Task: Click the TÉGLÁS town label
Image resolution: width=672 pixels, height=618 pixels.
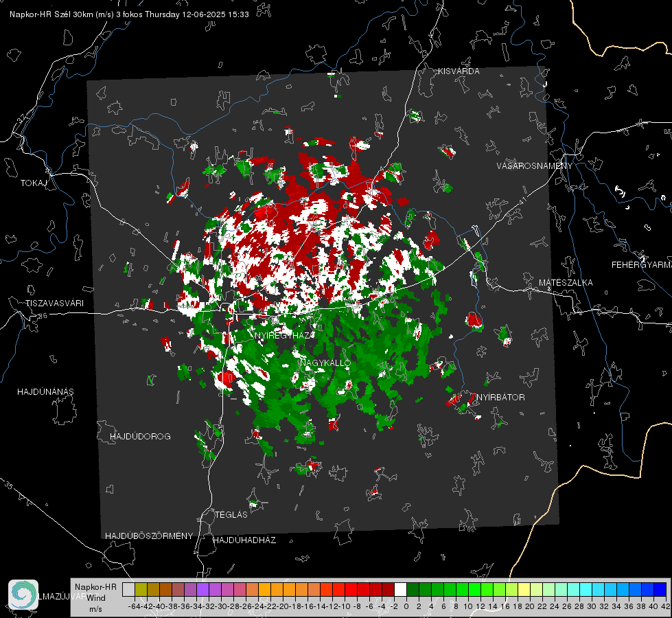Action: (231, 515)
